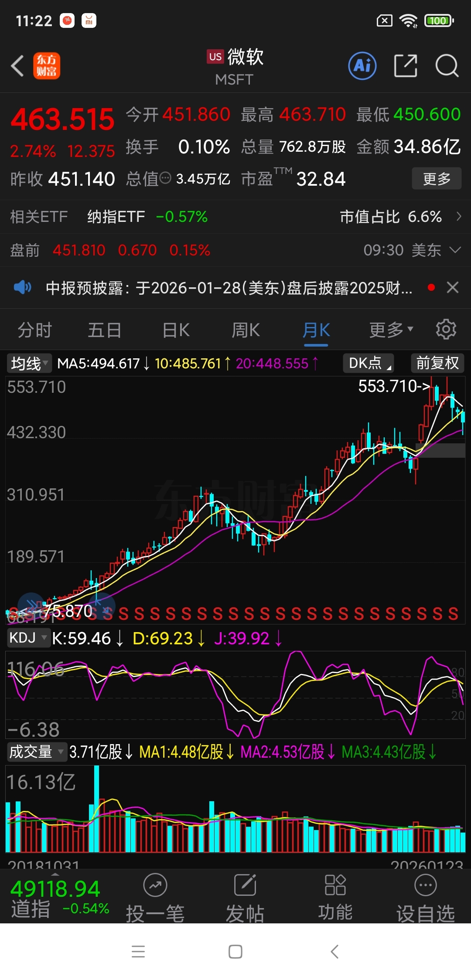Image resolution: width=471 pixels, height=980 pixels.
Task: Tap the 微软 MSFT stock title
Action: [235, 66]
